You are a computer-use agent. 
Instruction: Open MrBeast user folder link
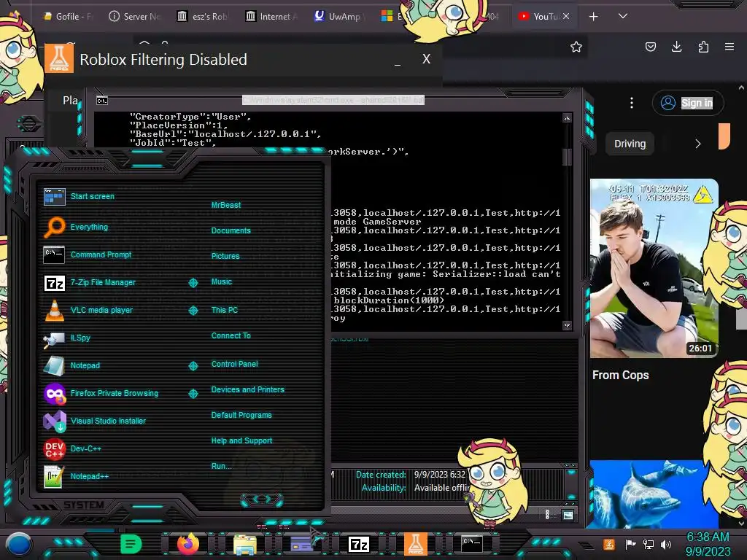point(226,205)
